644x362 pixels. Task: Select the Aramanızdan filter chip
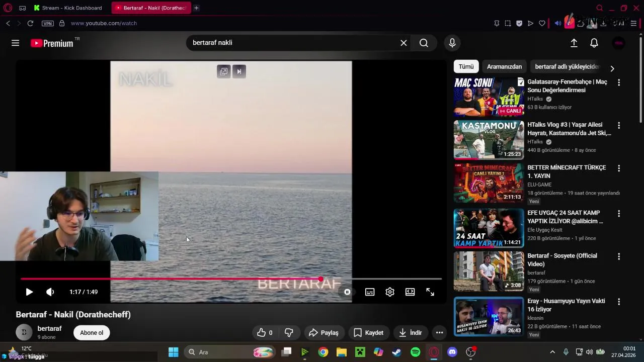504,66
